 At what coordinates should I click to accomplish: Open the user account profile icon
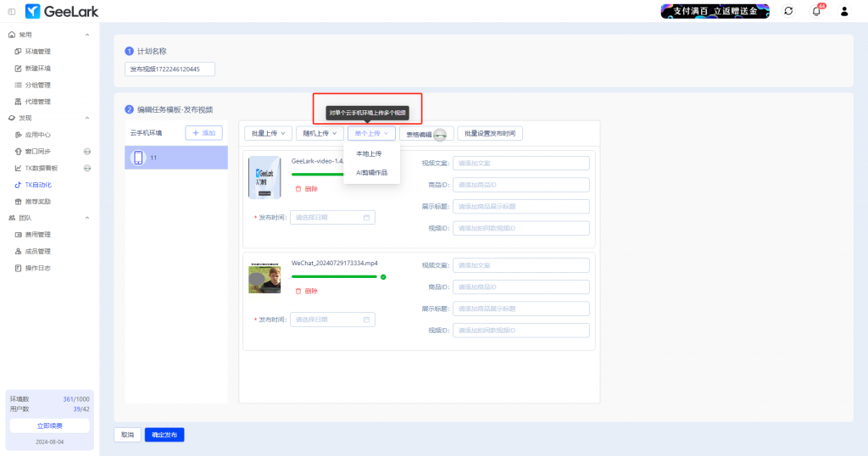click(844, 11)
